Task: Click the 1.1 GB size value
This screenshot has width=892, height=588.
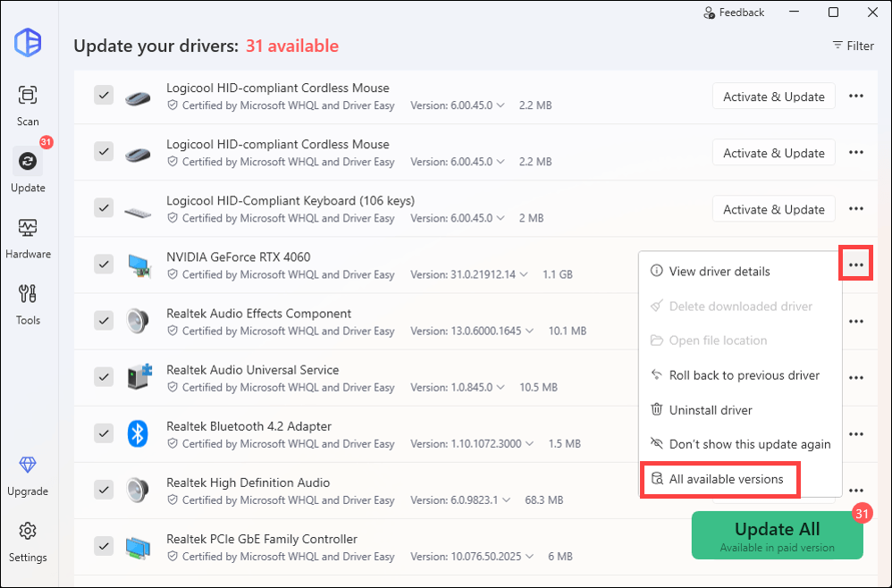Action: coord(558,274)
